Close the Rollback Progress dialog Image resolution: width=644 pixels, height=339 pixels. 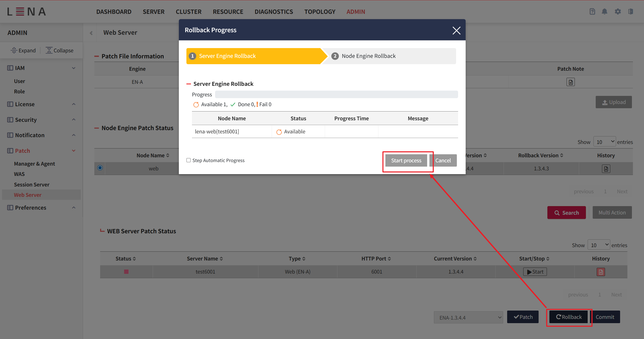(x=456, y=30)
